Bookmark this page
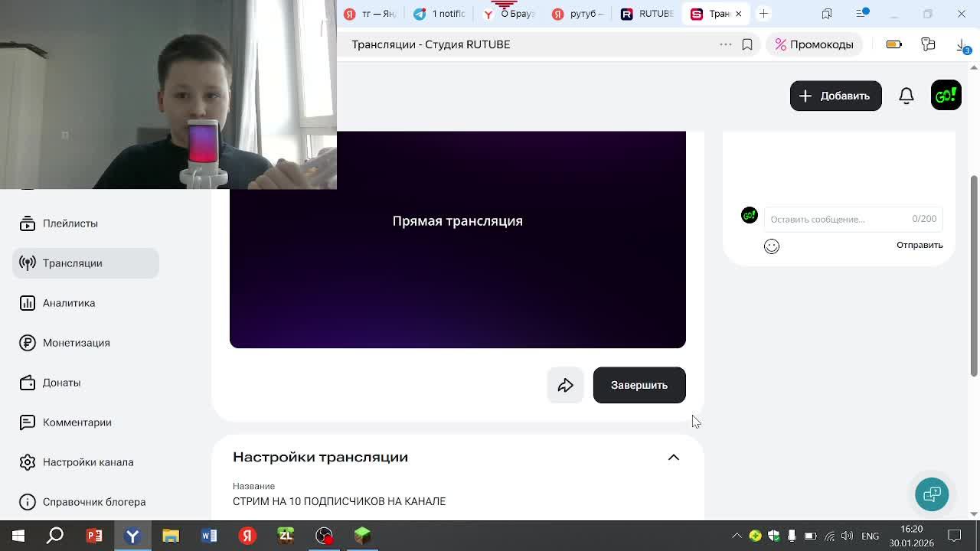 [747, 44]
